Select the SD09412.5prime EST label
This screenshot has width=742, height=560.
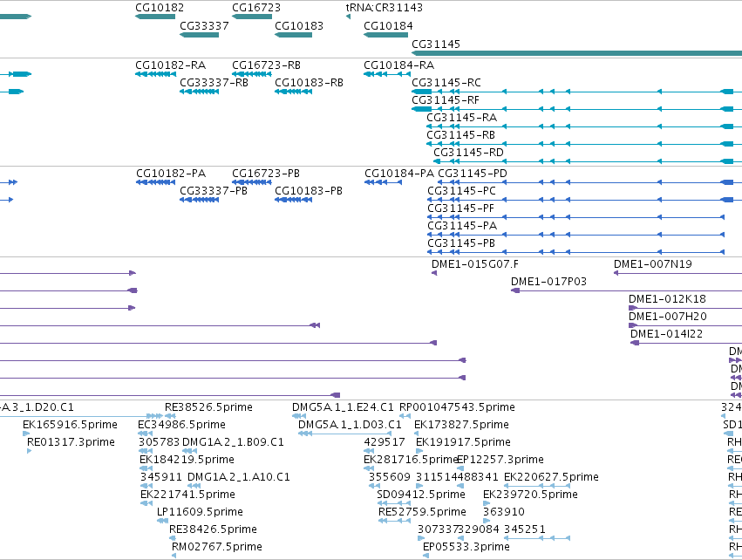(x=421, y=495)
